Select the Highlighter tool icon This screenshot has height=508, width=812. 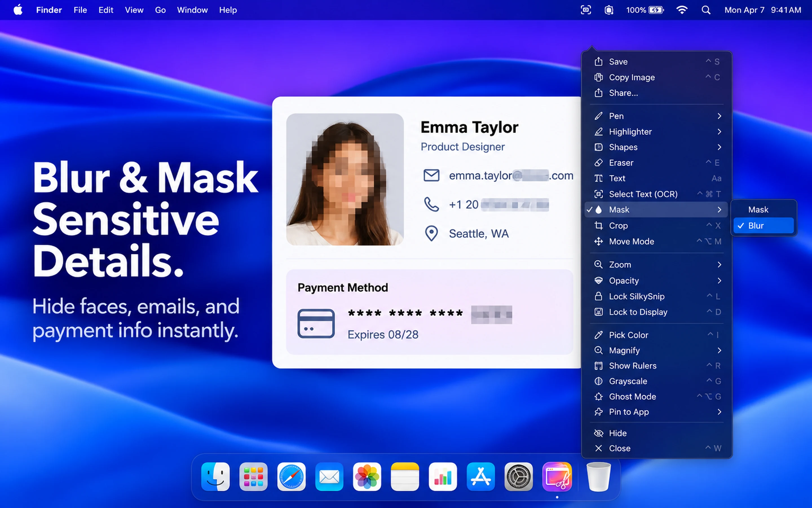pyautogui.click(x=598, y=132)
